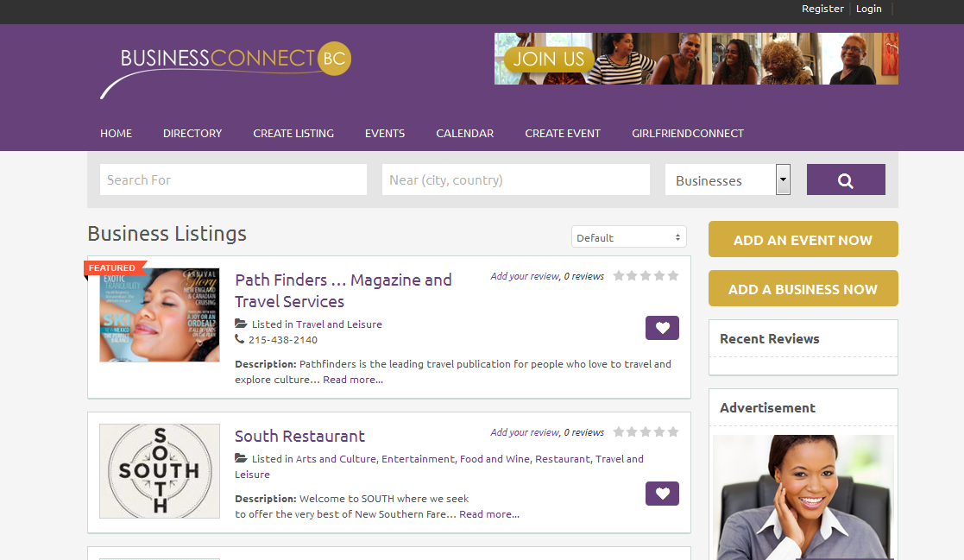Click the magnifying glass search button
The width and height of the screenshot is (964, 560).
point(845,179)
